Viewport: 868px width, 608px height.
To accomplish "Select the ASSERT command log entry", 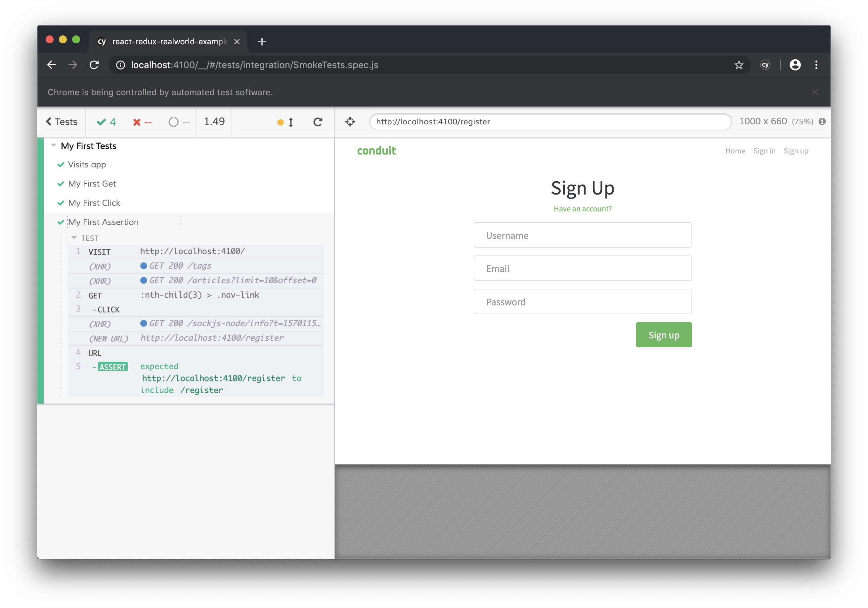I will (x=195, y=378).
